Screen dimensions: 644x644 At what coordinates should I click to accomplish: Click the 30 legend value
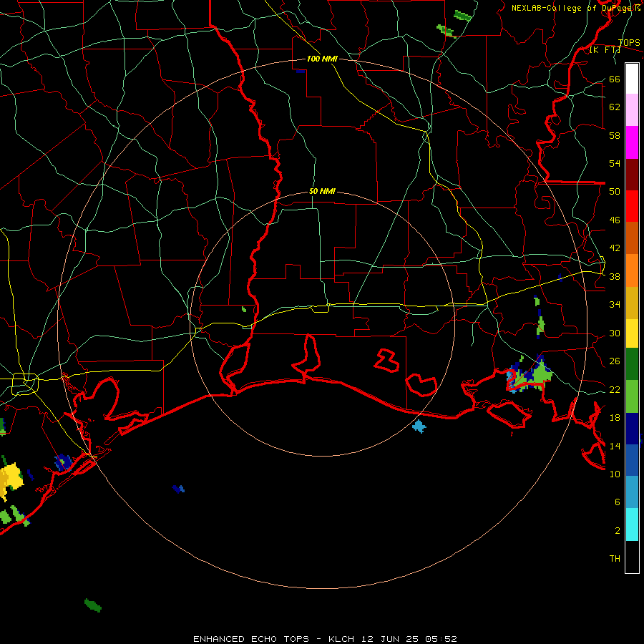coord(615,333)
